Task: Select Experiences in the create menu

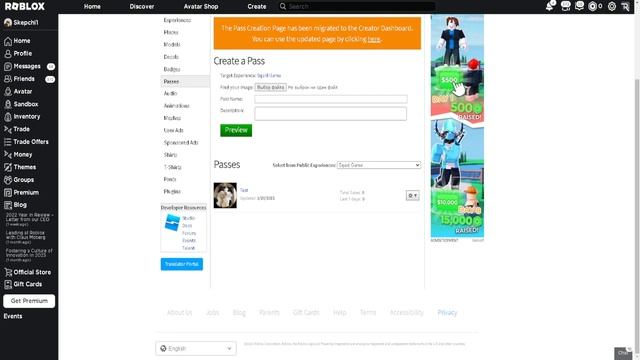Action: (x=177, y=20)
